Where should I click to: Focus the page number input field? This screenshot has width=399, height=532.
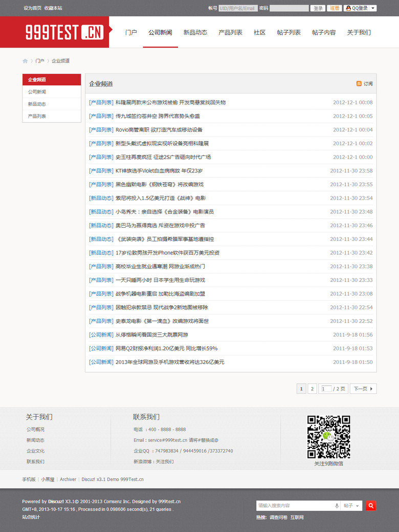pos(326,389)
